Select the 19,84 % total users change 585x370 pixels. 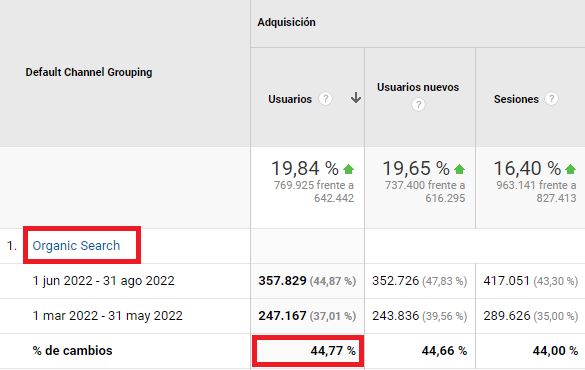305,168
